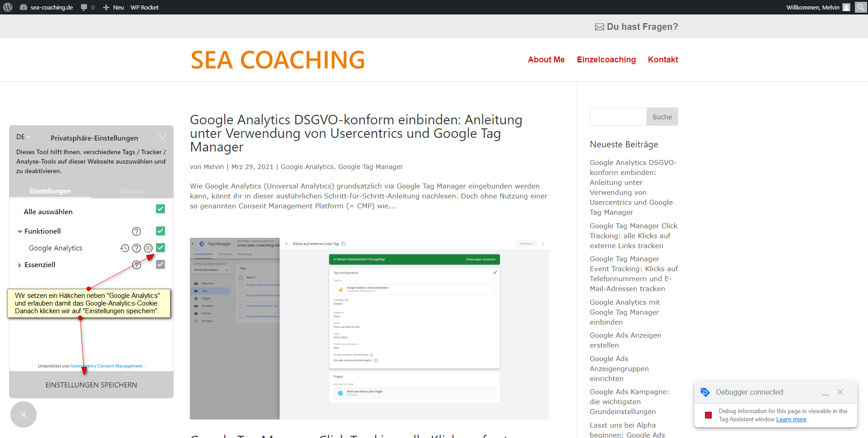868x438 pixels.
Task: Collapse the Funktionell category arrow
Action: 20,231
